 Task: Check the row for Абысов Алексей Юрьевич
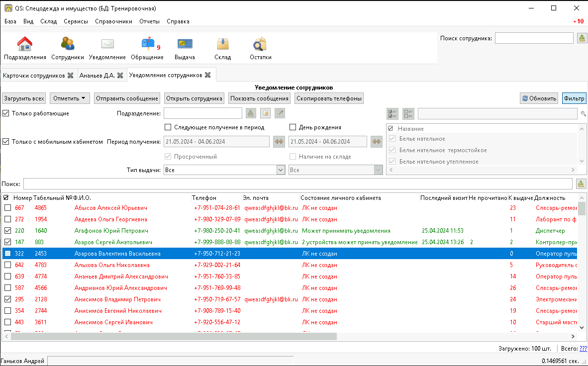[x=7, y=208]
